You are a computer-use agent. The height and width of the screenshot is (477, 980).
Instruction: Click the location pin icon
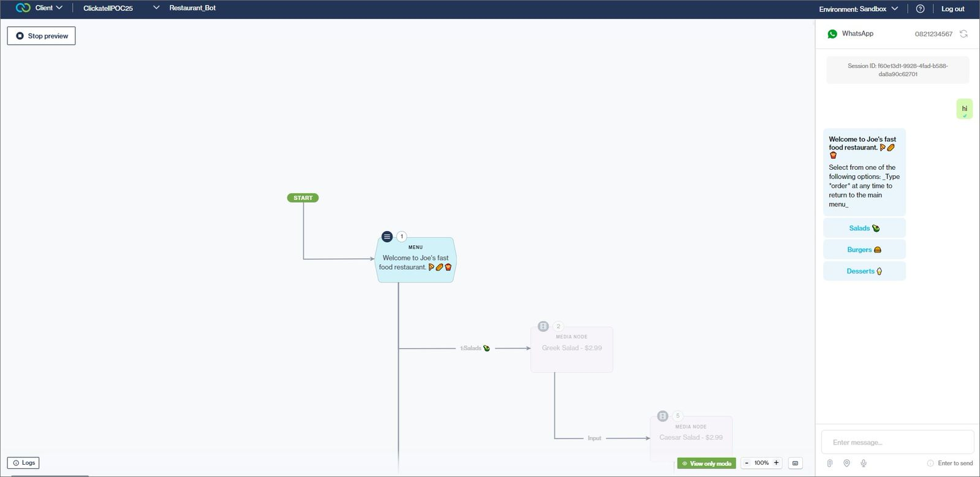click(846, 463)
